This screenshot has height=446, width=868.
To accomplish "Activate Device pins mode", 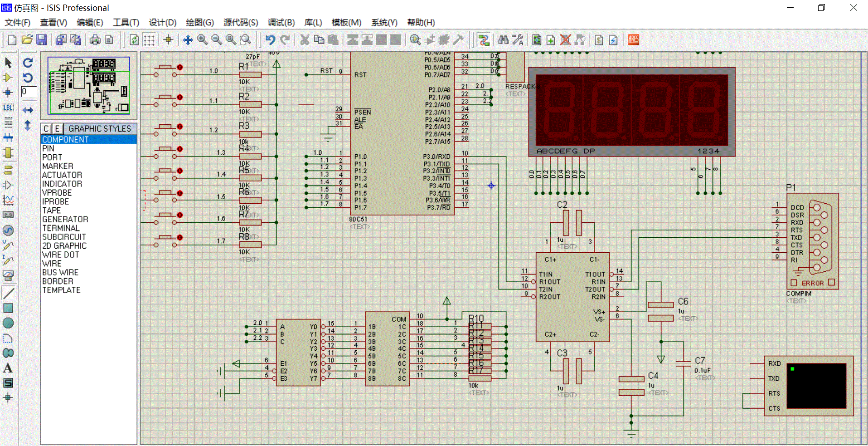I will coord(8,185).
